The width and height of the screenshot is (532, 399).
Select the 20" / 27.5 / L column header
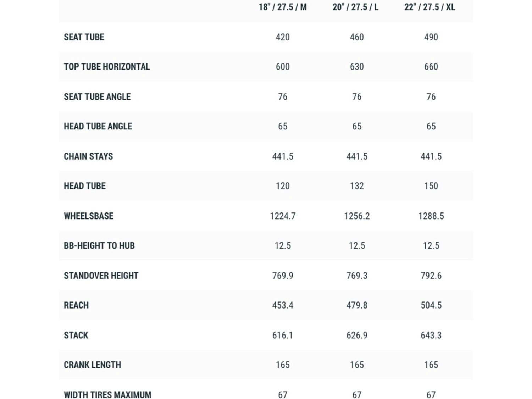point(355,7)
